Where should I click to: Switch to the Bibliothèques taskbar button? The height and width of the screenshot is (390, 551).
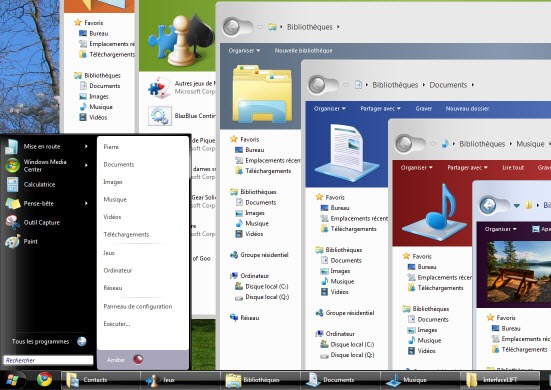pyautogui.click(x=260, y=380)
